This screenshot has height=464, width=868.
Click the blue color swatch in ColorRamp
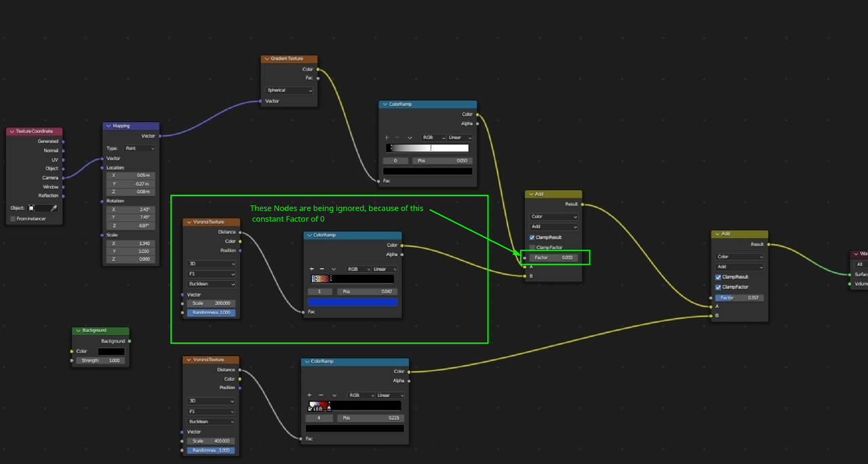point(353,302)
